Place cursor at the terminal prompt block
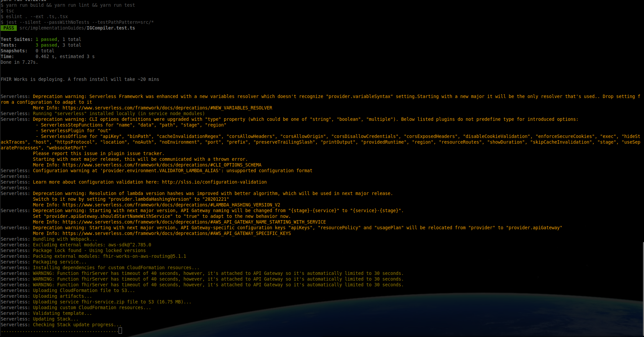Image resolution: width=644 pixels, height=337 pixels. click(x=120, y=330)
